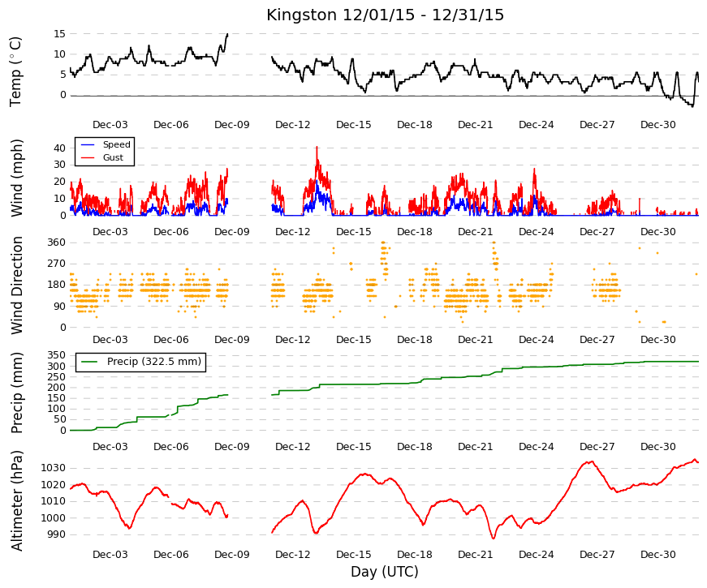Click the 360 tick on wind direction axis
Image resolution: width=707 pixels, height=588 pixels.
click(x=56, y=242)
